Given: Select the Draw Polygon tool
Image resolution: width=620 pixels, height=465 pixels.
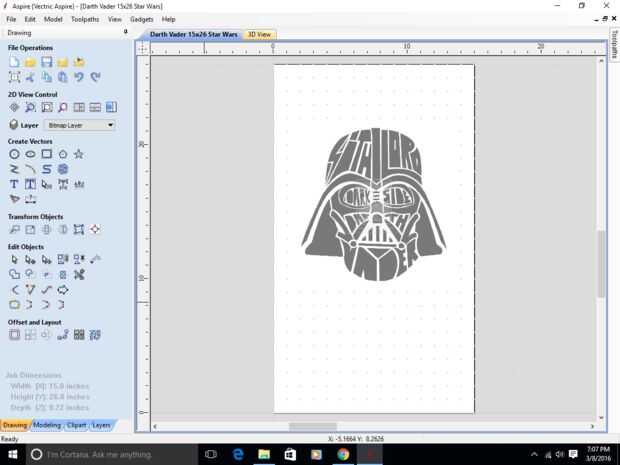Looking at the screenshot, I should [63, 154].
